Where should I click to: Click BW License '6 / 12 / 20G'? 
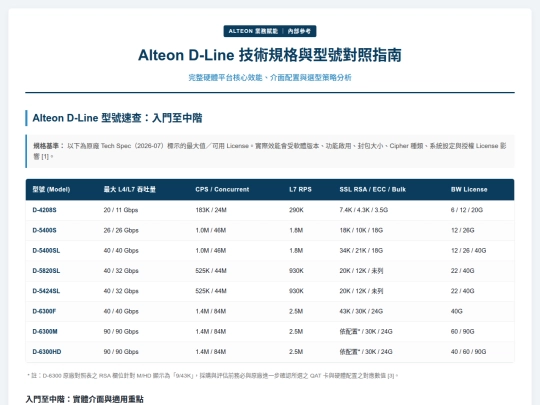(467, 210)
